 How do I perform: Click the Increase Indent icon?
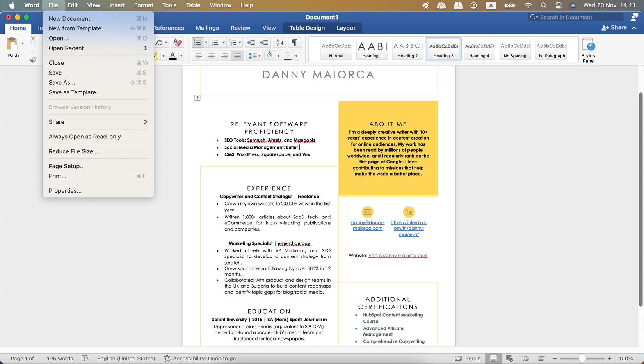click(x=264, y=43)
